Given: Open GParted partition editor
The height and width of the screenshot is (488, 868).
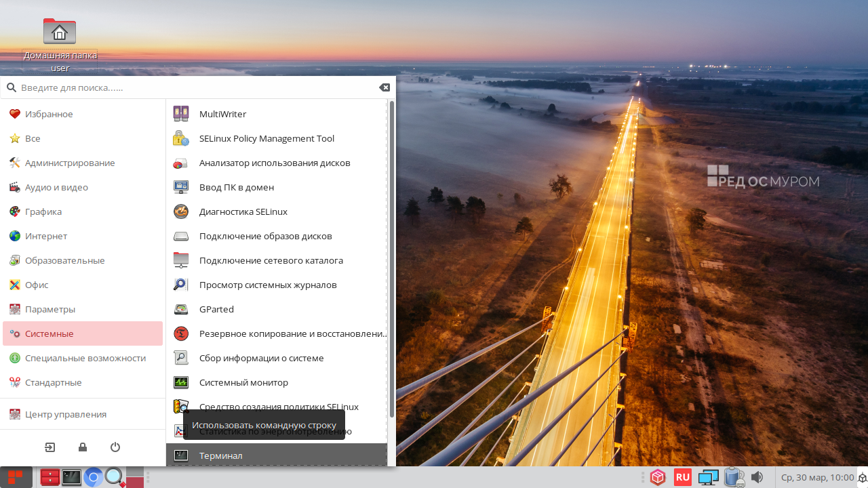Looking at the screenshot, I should [216, 309].
